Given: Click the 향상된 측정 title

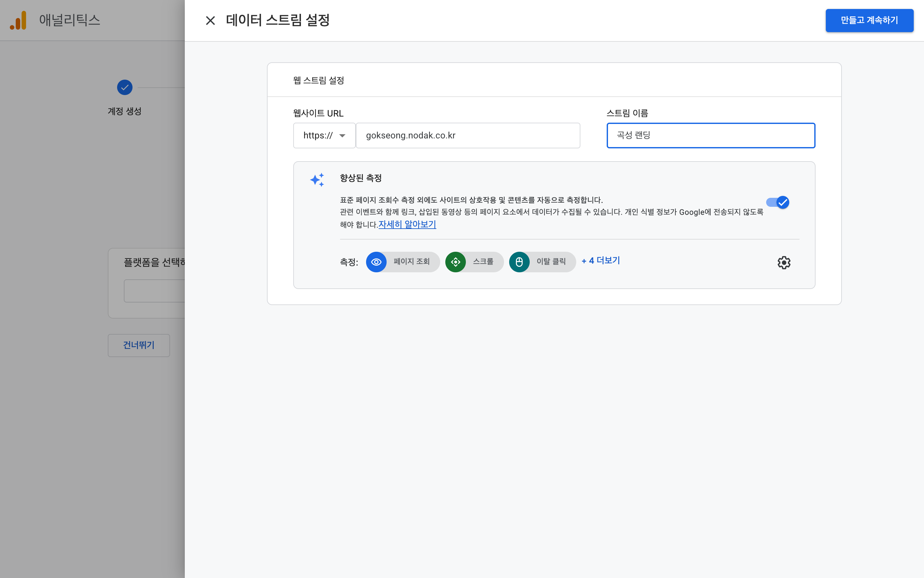Looking at the screenshot, I should [x=361, y=178].
